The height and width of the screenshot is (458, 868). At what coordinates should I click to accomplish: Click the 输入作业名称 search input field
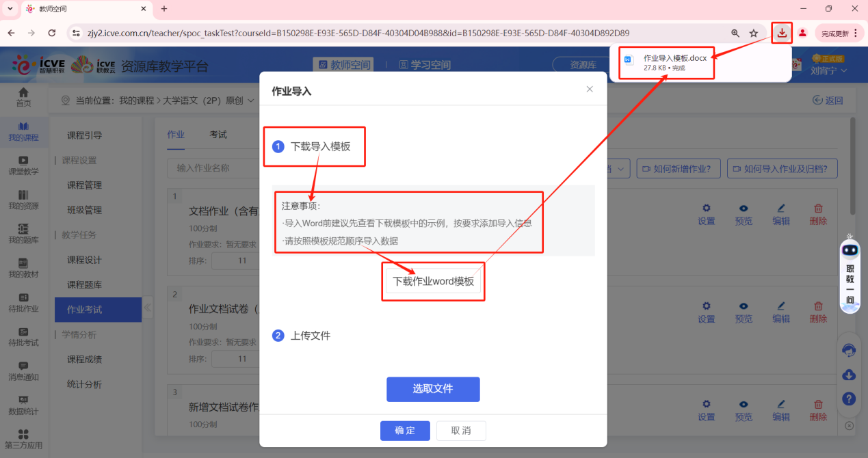pyautogui.click(x=212, y=168)
